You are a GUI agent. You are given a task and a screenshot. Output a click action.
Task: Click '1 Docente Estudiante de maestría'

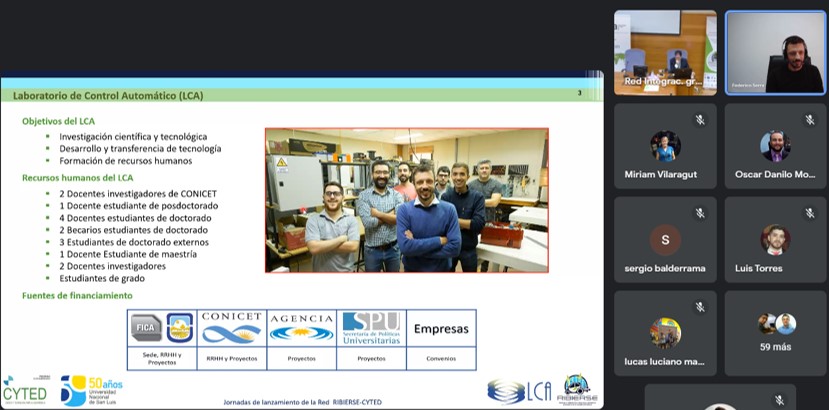point(128,254)
